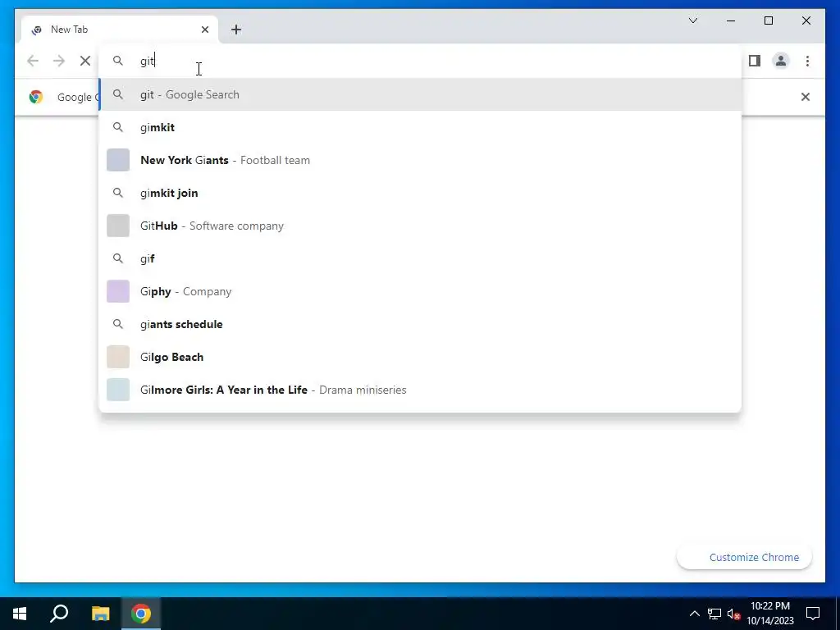Open the profile avatar menu
Screen dimensions: 840x630
(781, 61)
